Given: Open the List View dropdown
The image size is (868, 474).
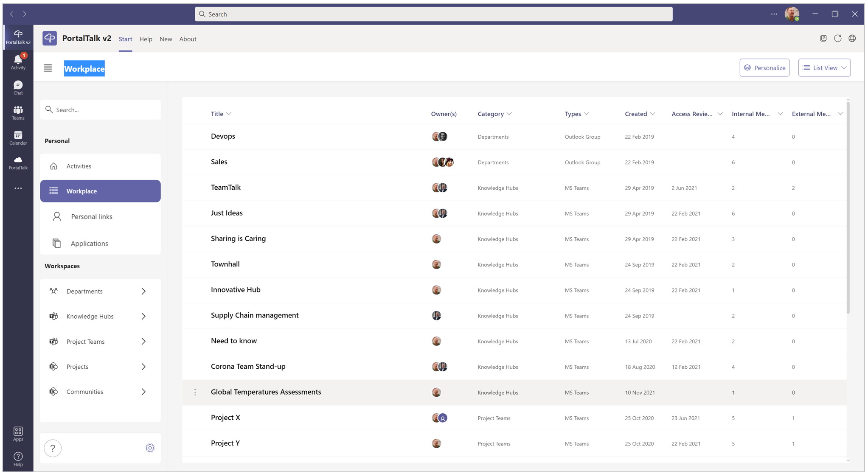Looking at the screenshot, I should pyautogui.click(x=824, y=68).
